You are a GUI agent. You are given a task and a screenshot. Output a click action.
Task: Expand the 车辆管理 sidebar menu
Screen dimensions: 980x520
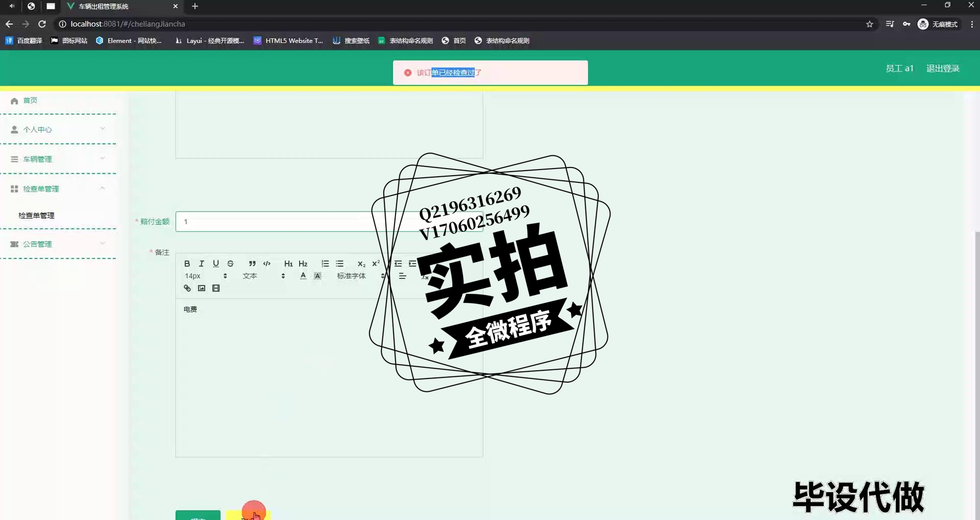point(58,159)
